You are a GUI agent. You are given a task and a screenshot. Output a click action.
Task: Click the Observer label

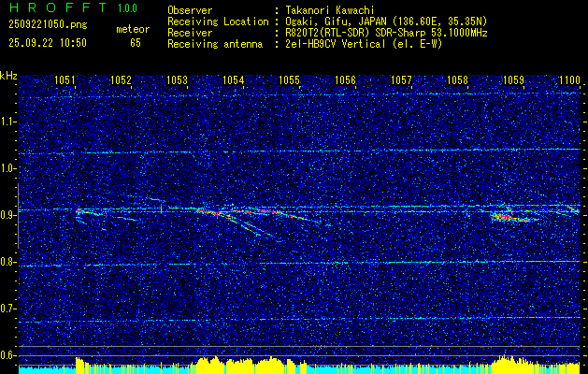[x=190, y=10]
